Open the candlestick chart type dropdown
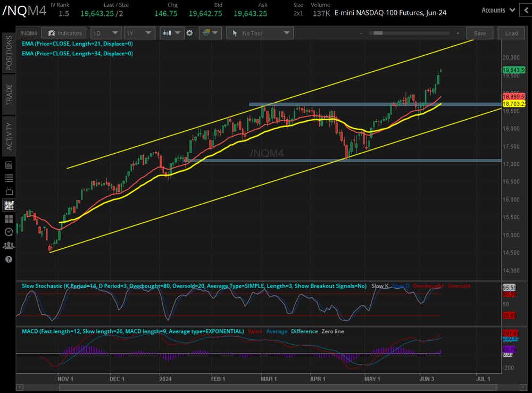532x393 pixels. point(172,33)
